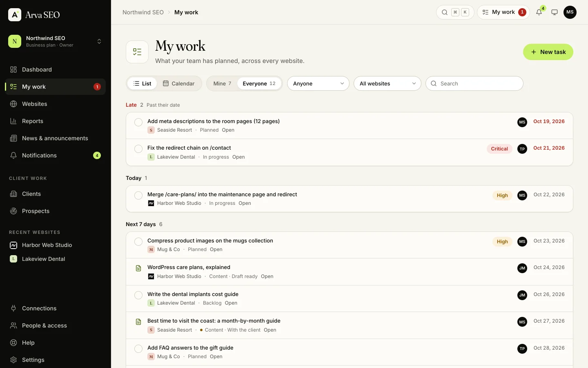Select the Everyone tasks filter
The height and width of the screenshot is (368, 588).
(x=259, y=83)
